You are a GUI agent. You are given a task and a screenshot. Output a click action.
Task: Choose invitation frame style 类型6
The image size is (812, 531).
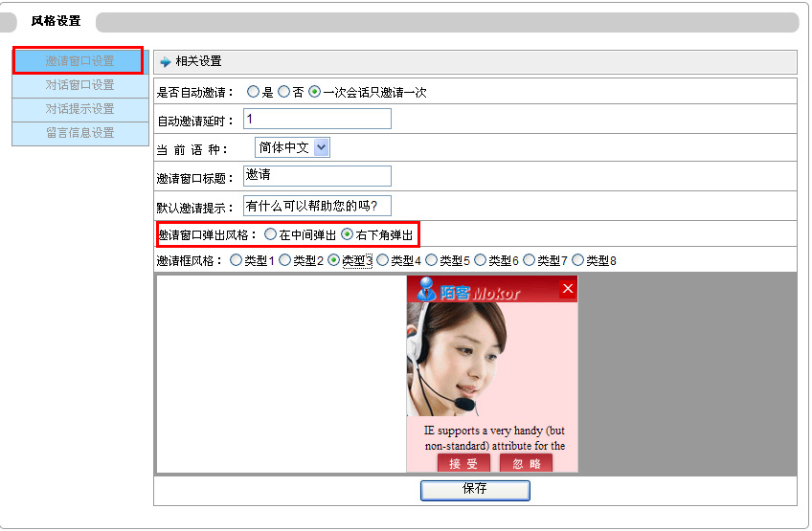(480, 260)
